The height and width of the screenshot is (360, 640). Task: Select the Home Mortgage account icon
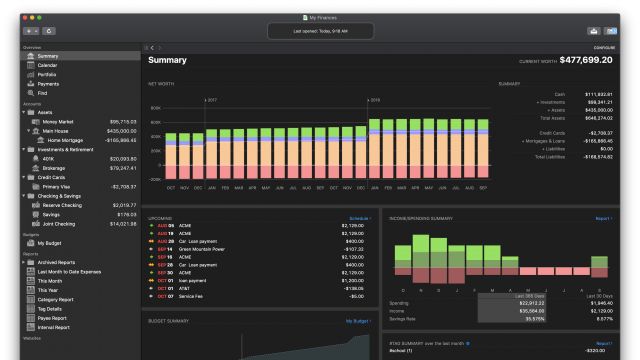click(x=40, y=140)
